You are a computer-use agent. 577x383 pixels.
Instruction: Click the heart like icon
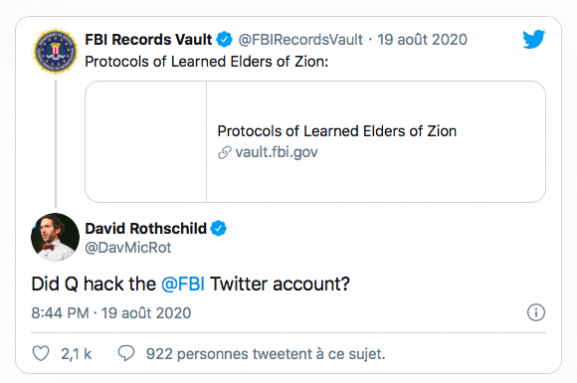coord(41,353)
